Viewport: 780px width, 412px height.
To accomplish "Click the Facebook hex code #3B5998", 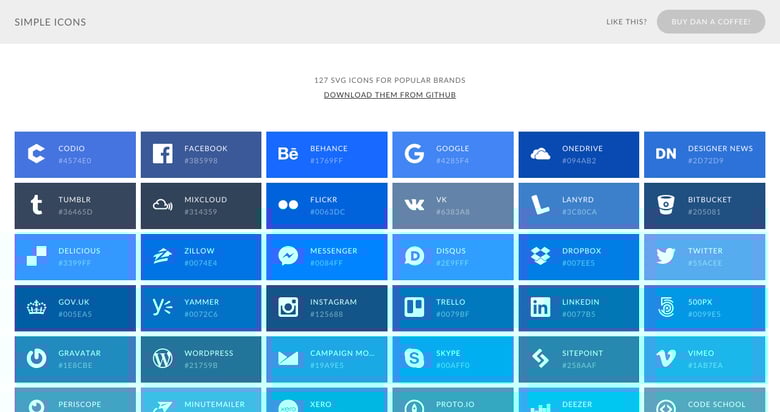I will [201, 161].
